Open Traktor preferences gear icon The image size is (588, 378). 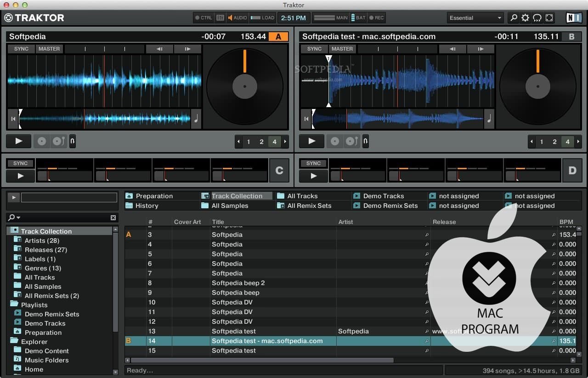pyautogui.click(x=526, y=18)
